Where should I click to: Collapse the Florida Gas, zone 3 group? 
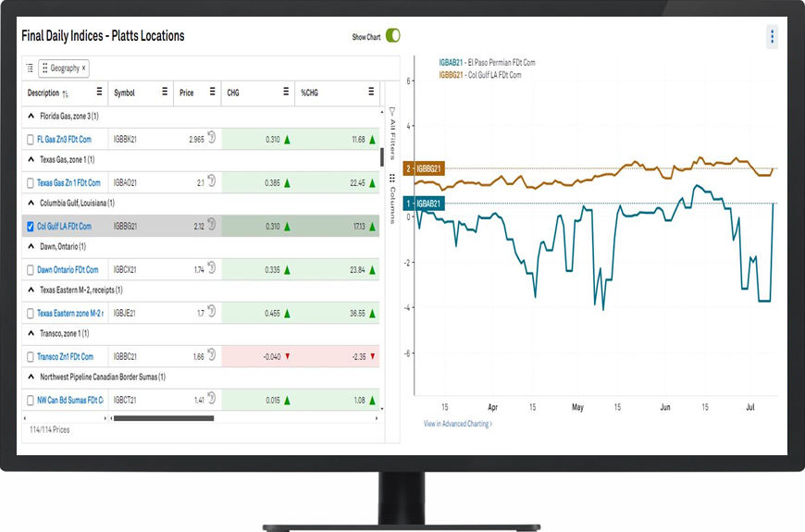pos(31,117)
